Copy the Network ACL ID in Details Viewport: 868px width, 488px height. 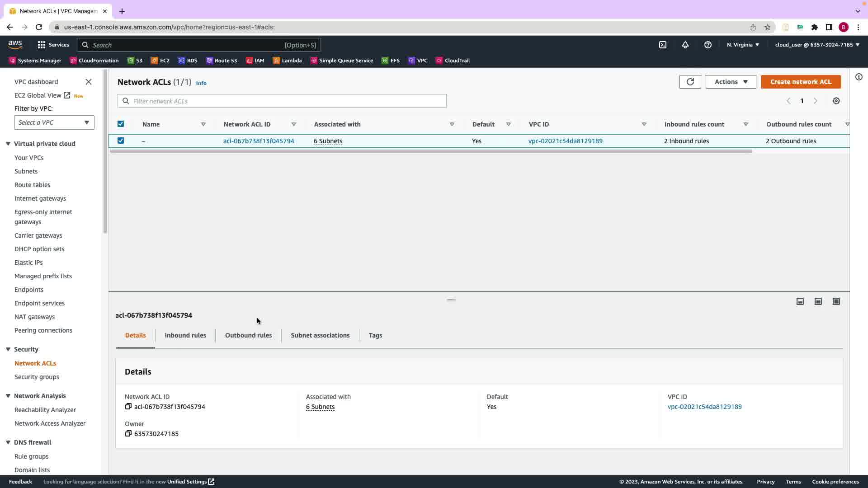128,407
